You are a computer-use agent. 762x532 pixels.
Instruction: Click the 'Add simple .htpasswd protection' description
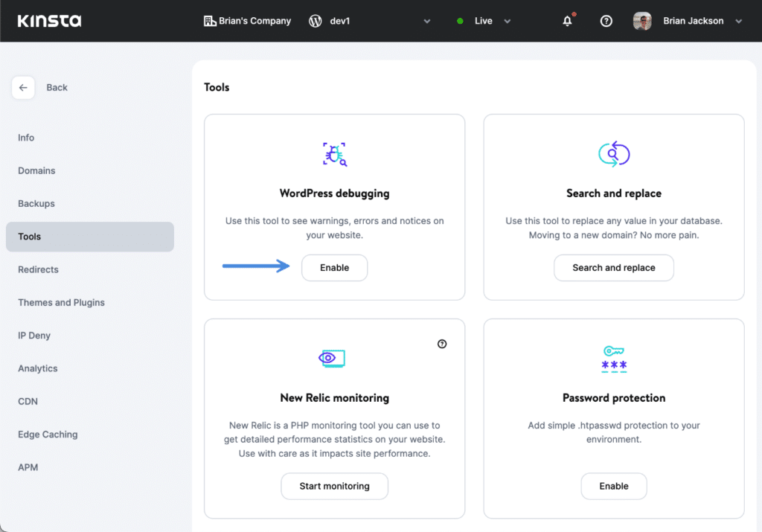614,432
